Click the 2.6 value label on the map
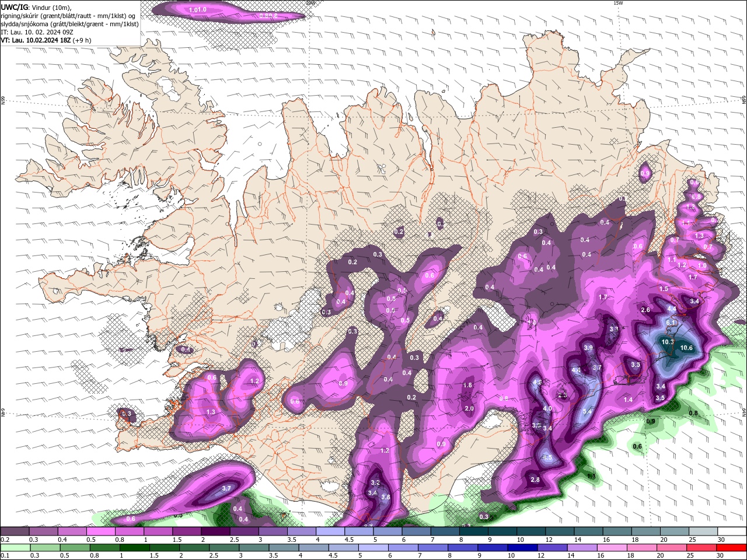This screenshot has height=560, width=747. click(x=645, y=310)
